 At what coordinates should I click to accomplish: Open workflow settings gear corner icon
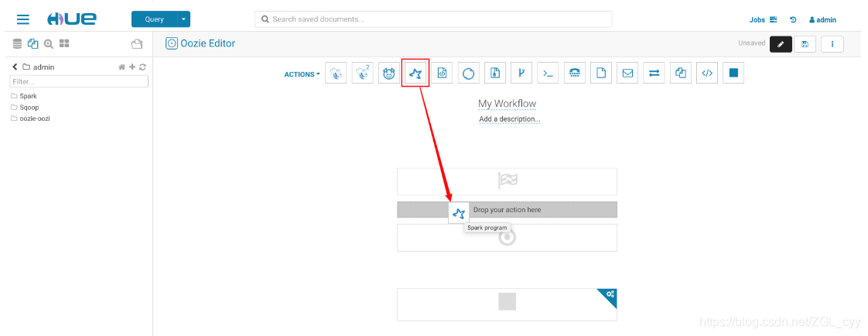[610, 294]
